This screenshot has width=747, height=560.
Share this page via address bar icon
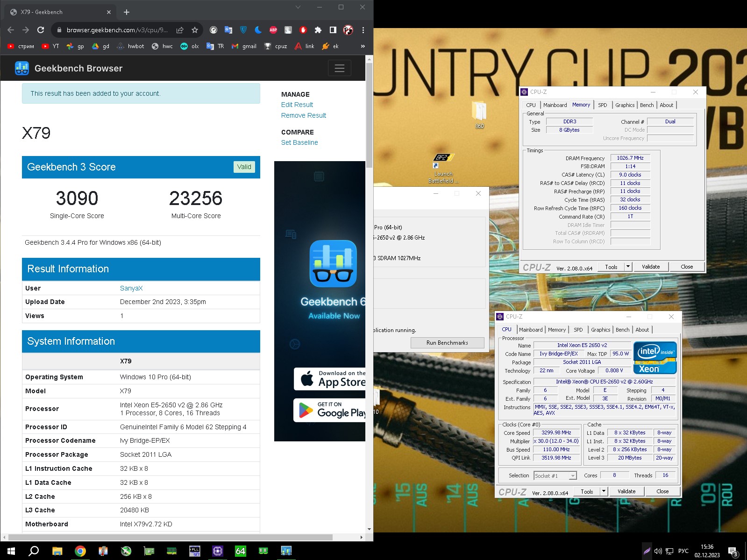[180, 30]
